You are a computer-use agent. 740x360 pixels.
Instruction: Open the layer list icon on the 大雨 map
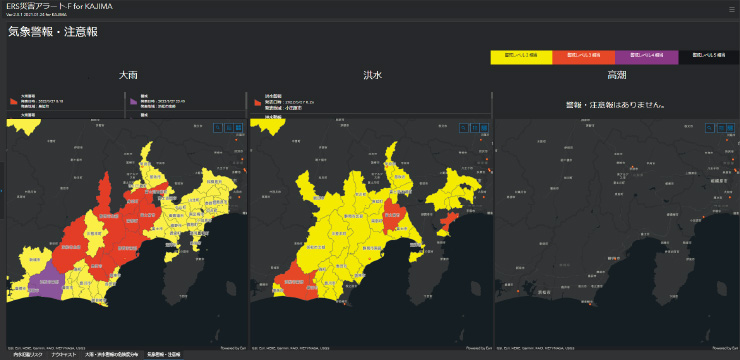click(228, 127)
